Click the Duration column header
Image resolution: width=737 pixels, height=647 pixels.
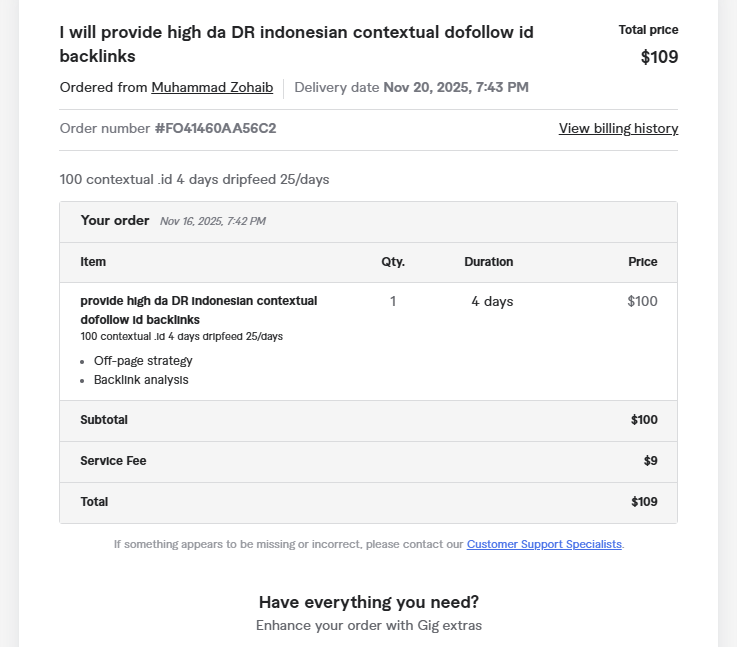pos(488,262)
